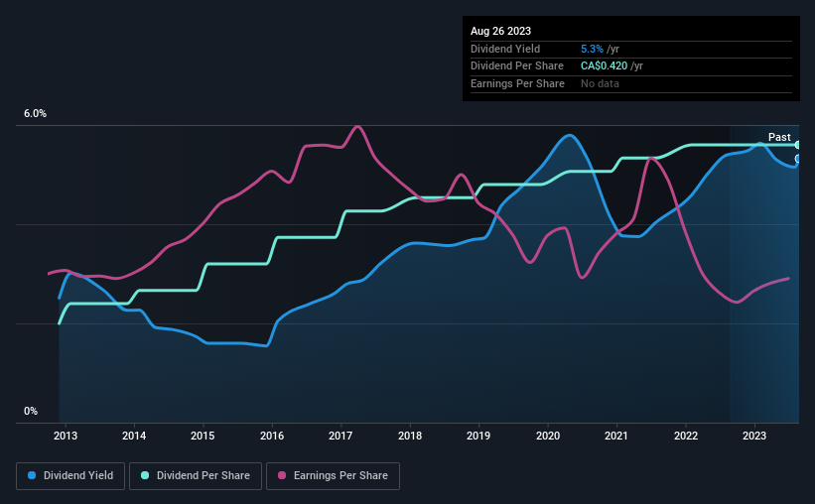The width and height of the screenshot is (815, 504).
Task: Toggle the Dividend Yield legend button
Action: 70,476
